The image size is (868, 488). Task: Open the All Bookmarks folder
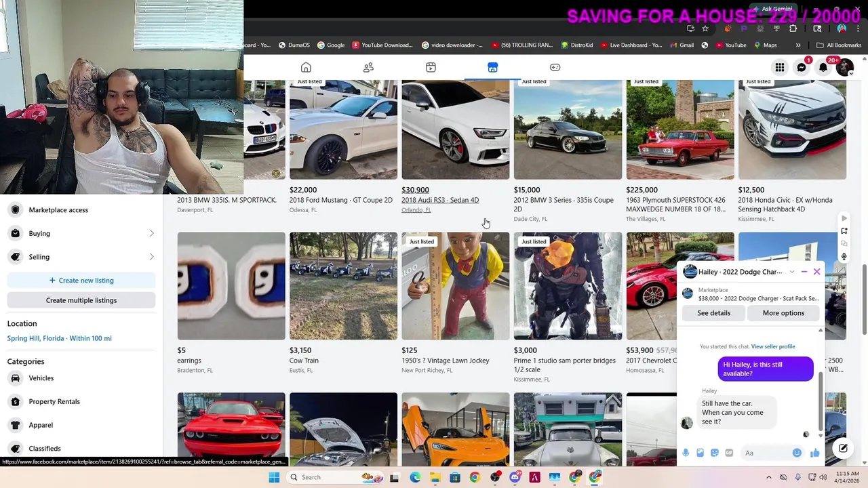(x=839, y=45)
